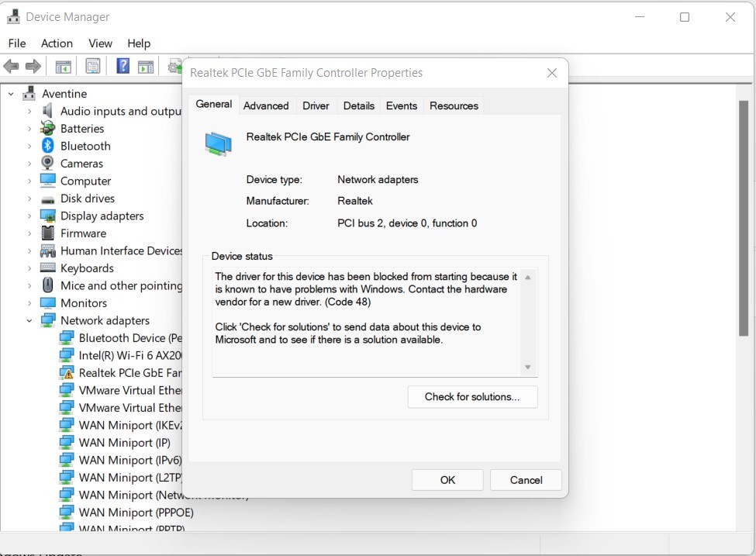756x556 pixels.
Task: Expand the Keyboards node
Action: [x=29, y=268]
